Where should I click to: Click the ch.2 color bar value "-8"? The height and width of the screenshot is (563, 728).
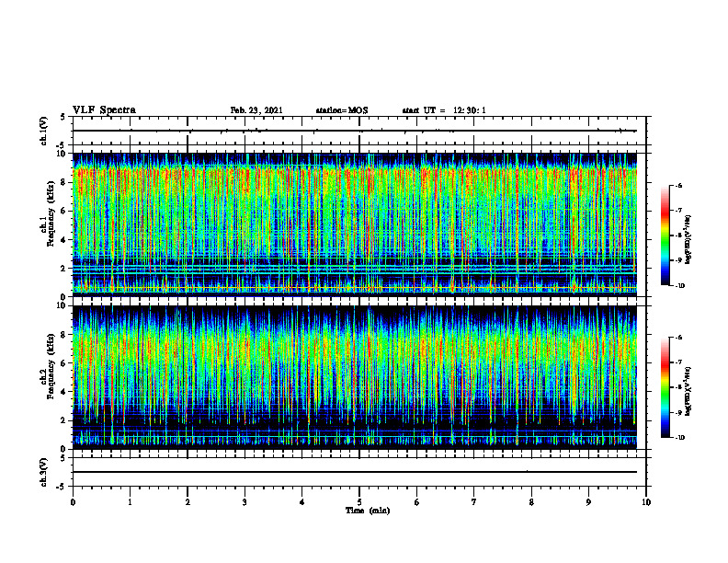[678, 387]
